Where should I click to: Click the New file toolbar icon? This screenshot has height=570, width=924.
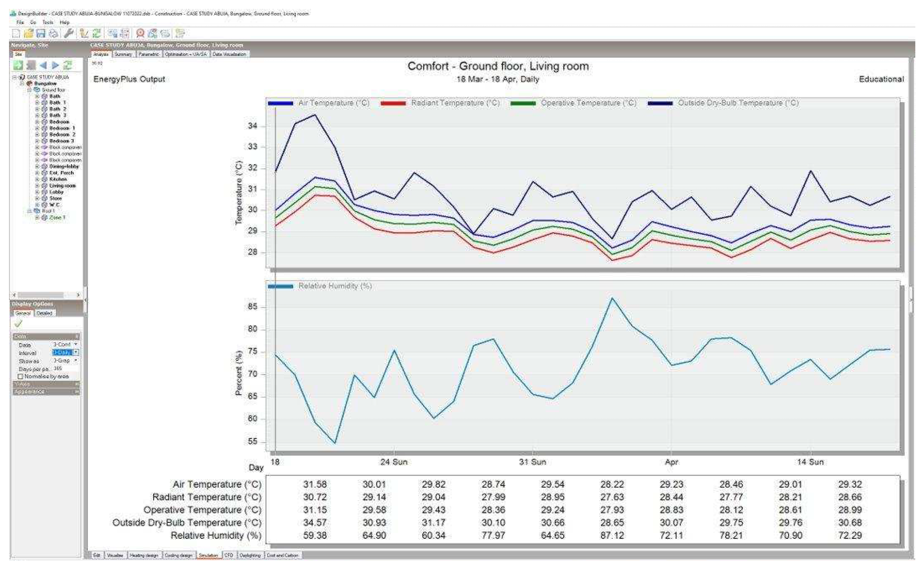(x=16, y=33)
